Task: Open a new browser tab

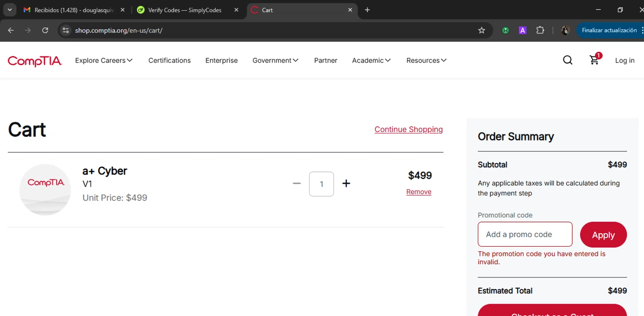Action: point(367,10)
